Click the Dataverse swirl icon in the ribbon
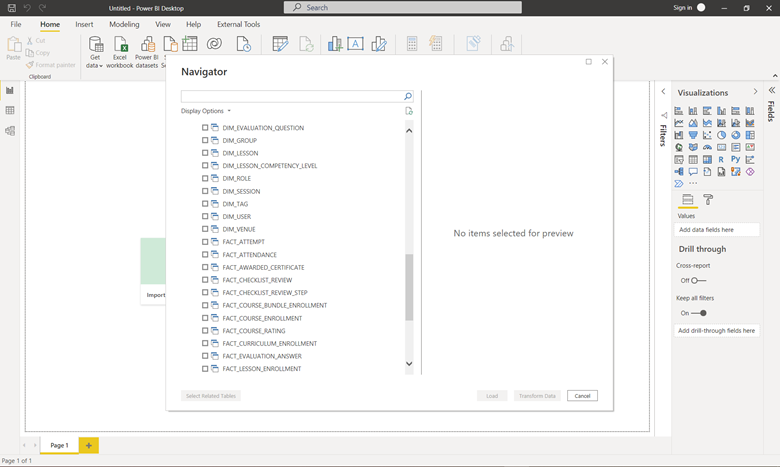Image resolution: width=780 pixels, height=467 pixels. tap(214, 44)
